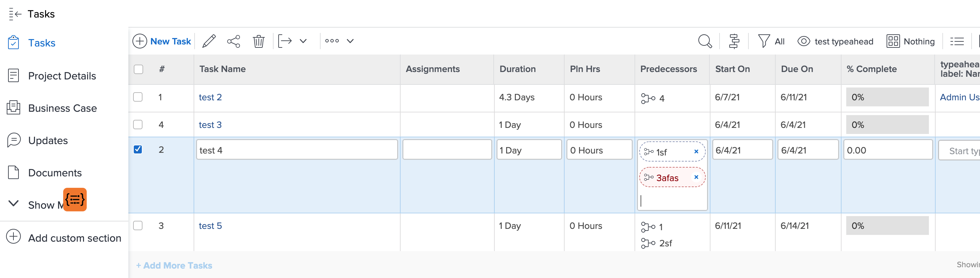
Task: Click the orange code braces icon
Action: 75,199
